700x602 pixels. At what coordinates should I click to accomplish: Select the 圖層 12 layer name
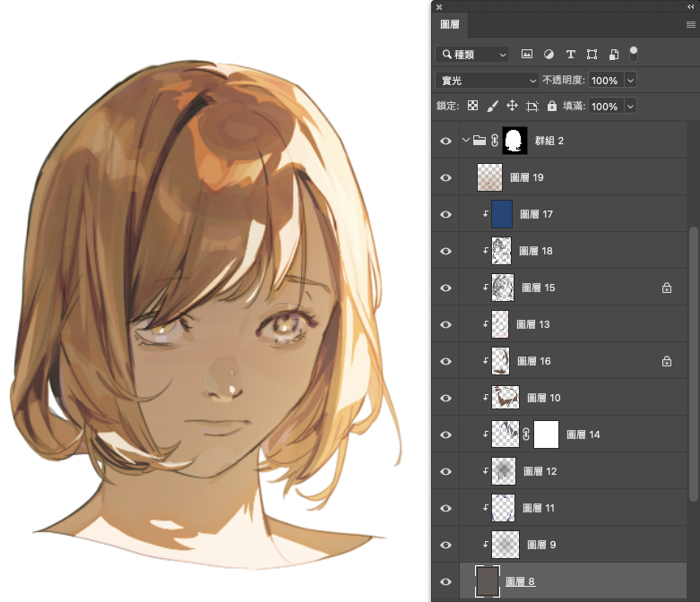click(x=540, y=471)
